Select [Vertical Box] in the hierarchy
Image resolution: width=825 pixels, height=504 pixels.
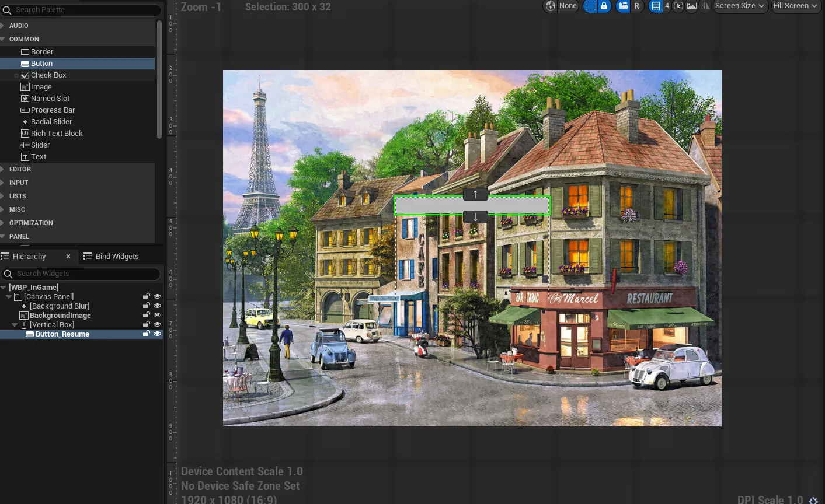(x=52, y=325)
